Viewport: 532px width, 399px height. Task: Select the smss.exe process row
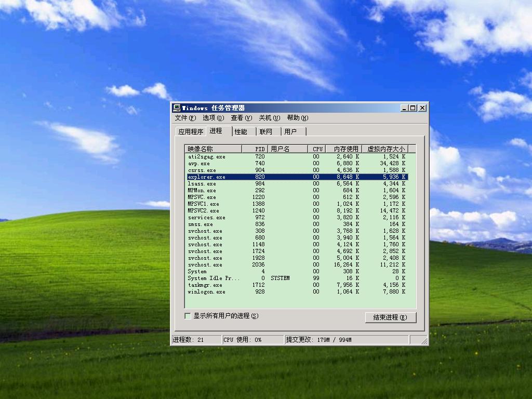pos(297,224)
